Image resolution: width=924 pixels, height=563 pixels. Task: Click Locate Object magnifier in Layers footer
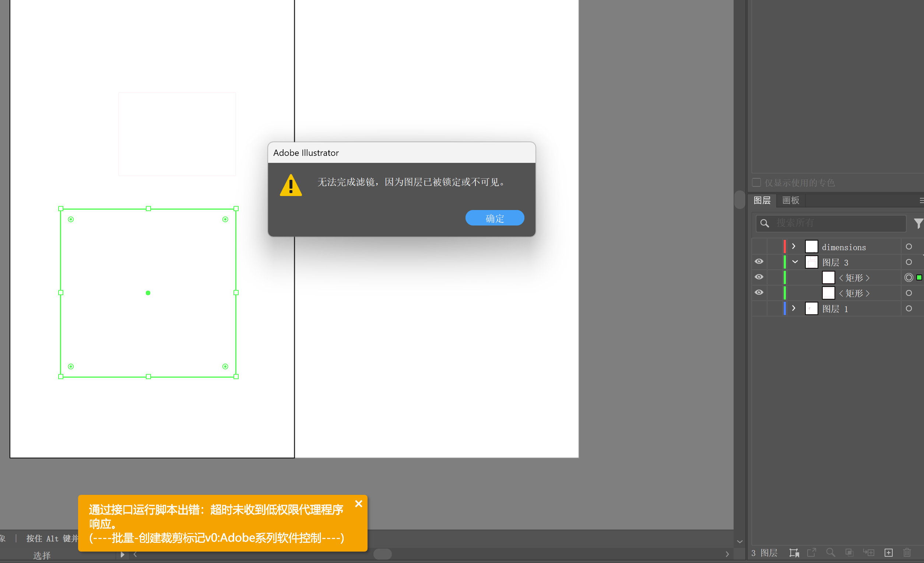click(x=830, y=552)
